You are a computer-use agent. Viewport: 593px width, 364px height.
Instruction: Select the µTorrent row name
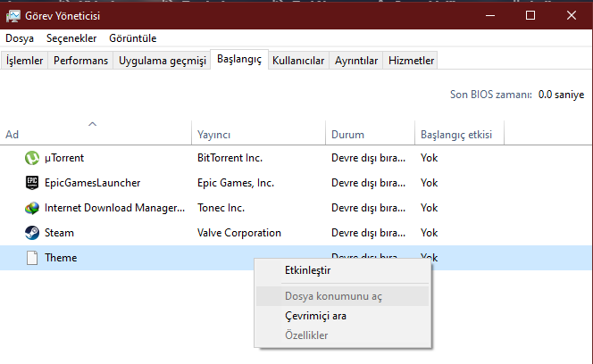64,158
